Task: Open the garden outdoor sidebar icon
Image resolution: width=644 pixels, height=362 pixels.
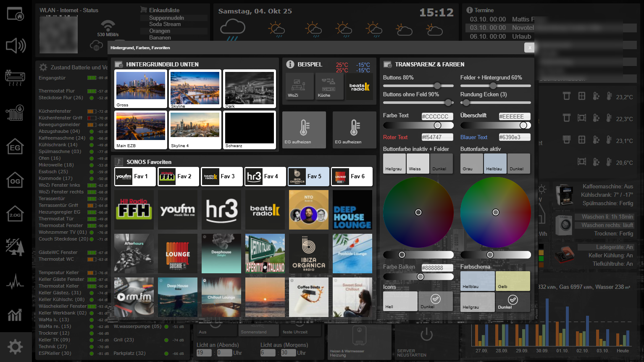Action: tap(15, 247)
